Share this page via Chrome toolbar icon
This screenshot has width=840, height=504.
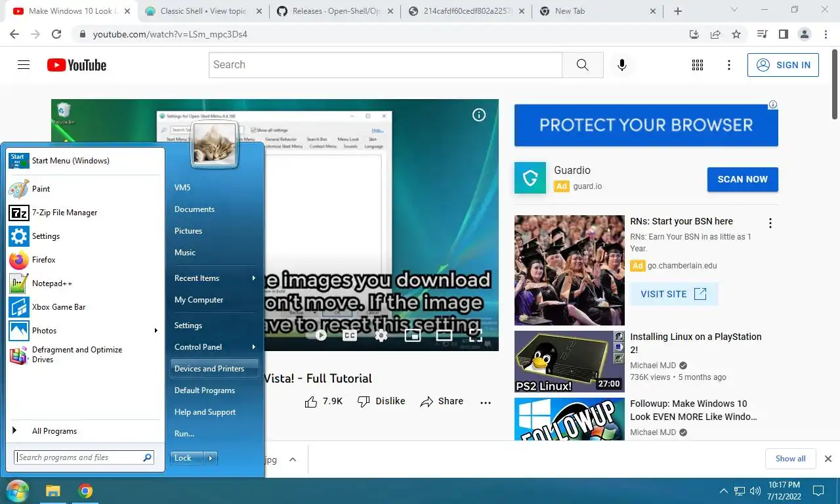[x=715, y=34]
